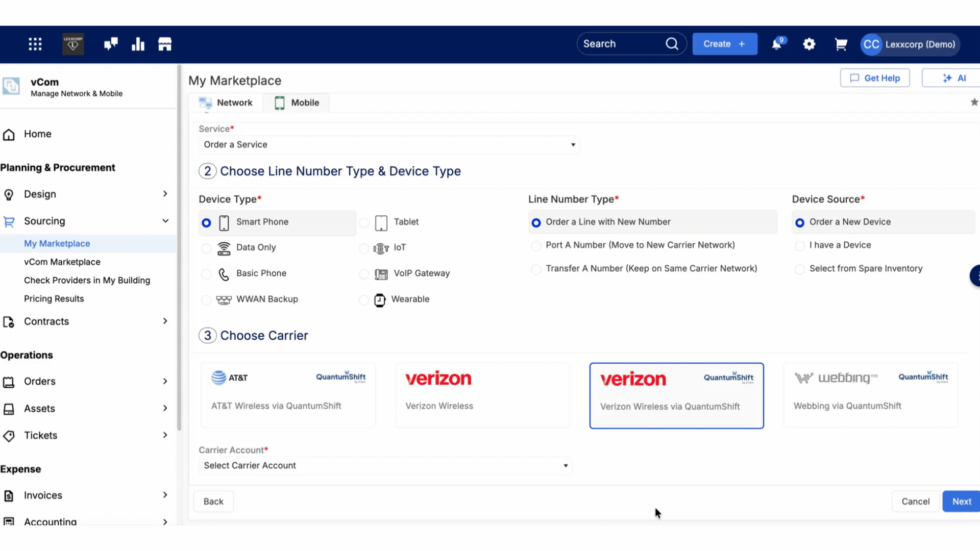This screenshot has height=551, width=980.
Task: Select the Tablet radio button
Action: click(x=364, y=222)
